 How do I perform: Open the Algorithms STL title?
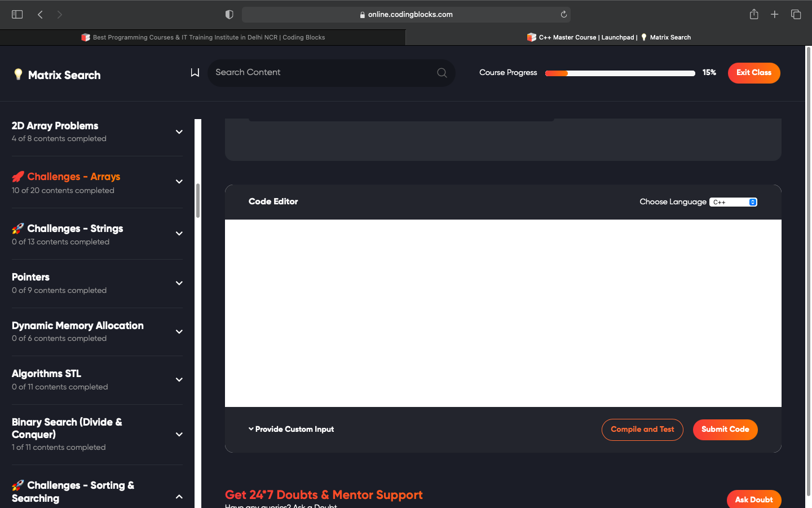[x=46, y=374]
